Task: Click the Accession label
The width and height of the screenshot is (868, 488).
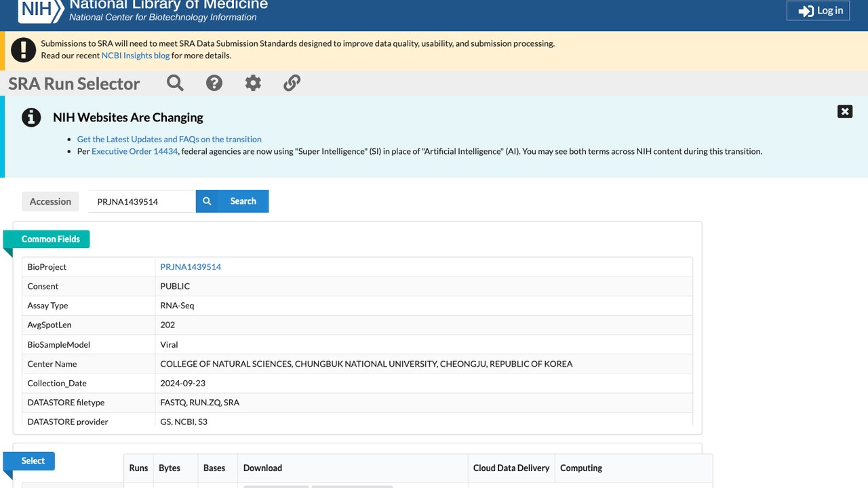Action: 50,201
